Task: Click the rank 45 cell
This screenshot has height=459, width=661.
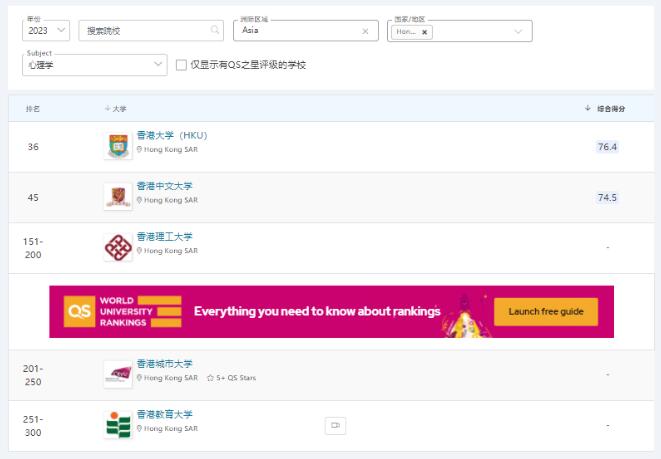Action: click(33, 197)
